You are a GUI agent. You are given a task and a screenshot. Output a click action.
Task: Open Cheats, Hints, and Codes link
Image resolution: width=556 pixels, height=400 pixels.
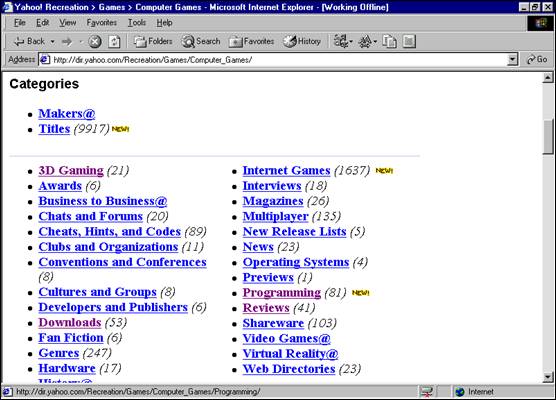pyautogui.click(x=110, y=232)
